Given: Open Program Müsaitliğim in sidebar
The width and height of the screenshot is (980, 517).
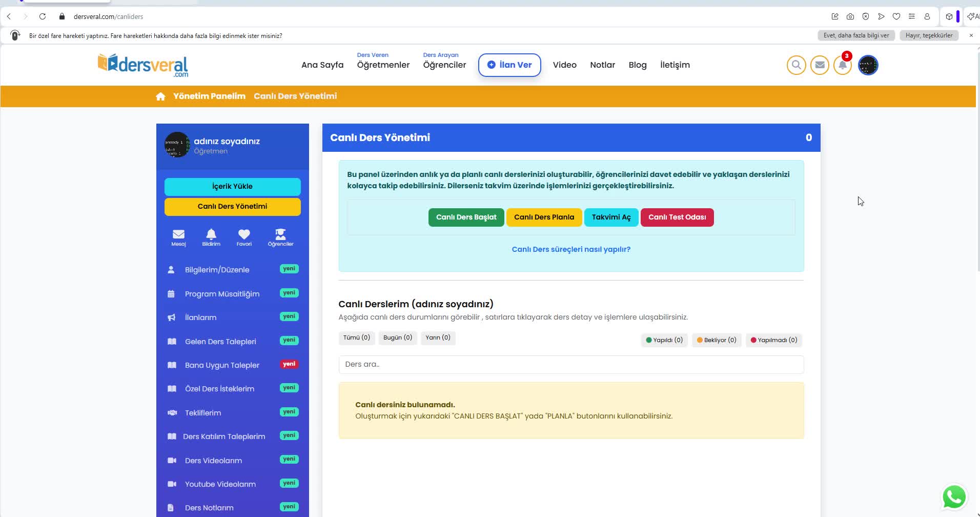Looking at the screenshot, I should click(x=222, y=294).
